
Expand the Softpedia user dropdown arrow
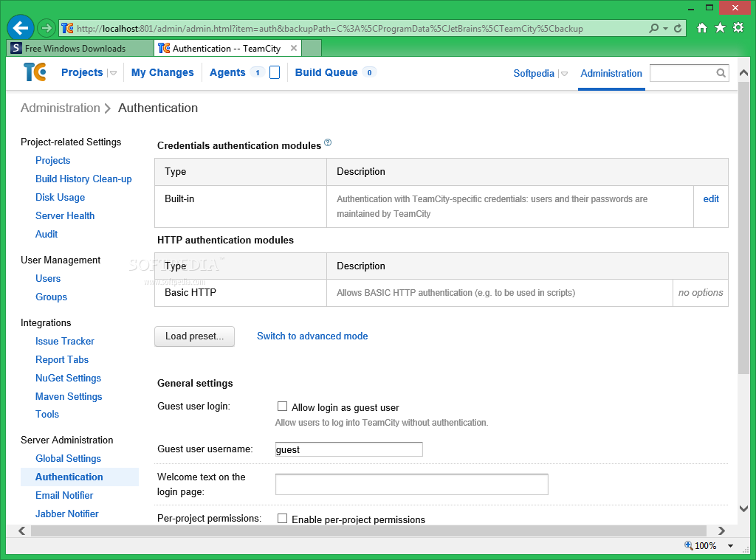pos(565,74)
